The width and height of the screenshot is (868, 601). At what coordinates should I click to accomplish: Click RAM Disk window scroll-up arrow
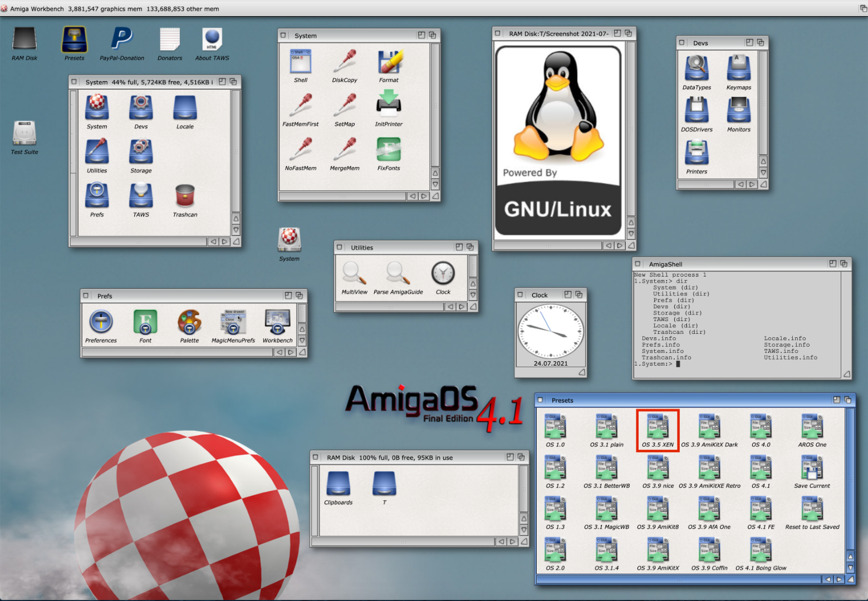coord(523,519)
